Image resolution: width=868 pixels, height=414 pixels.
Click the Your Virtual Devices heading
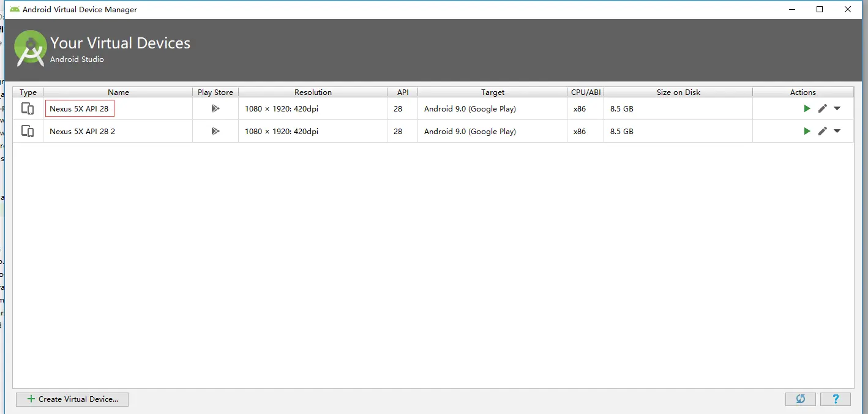(x=120, y=43)
